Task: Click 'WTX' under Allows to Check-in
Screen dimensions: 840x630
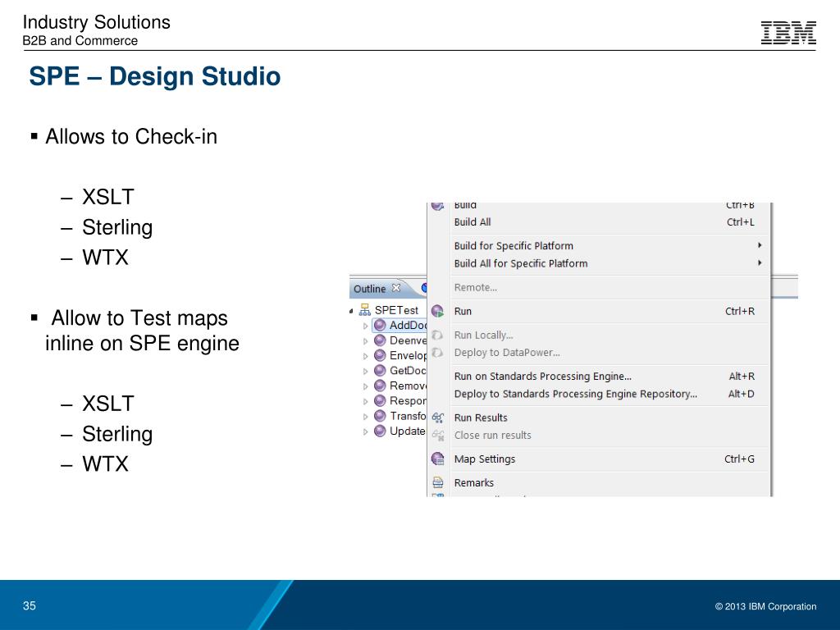Action: coord(105,258)
